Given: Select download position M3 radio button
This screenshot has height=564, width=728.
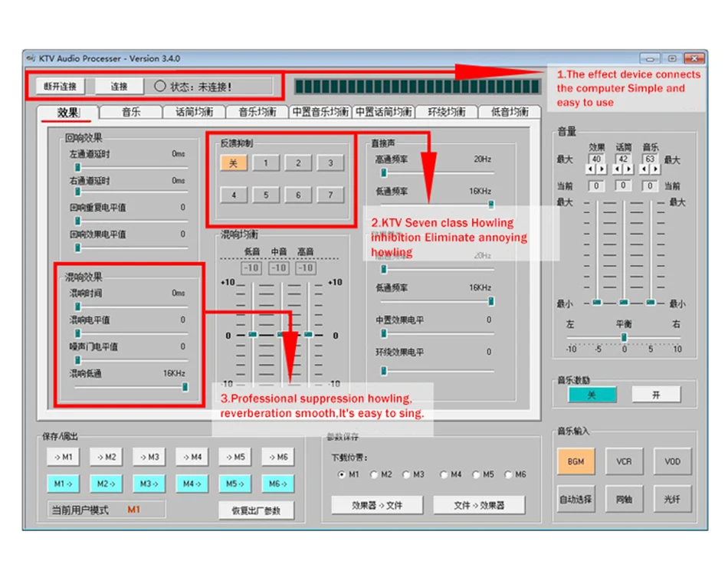Looking at the screenshot, I should click(x=406, y=474).
